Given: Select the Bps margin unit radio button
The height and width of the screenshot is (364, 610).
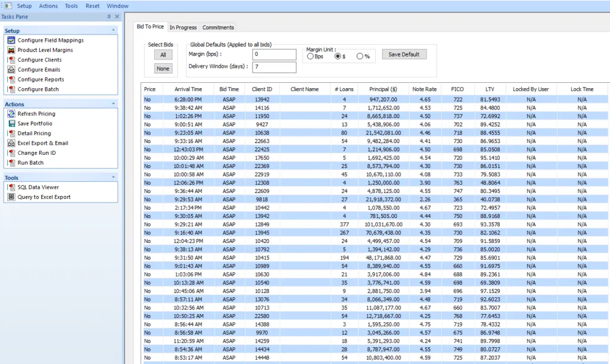Looking at the screenshot, I should point(309,55).
